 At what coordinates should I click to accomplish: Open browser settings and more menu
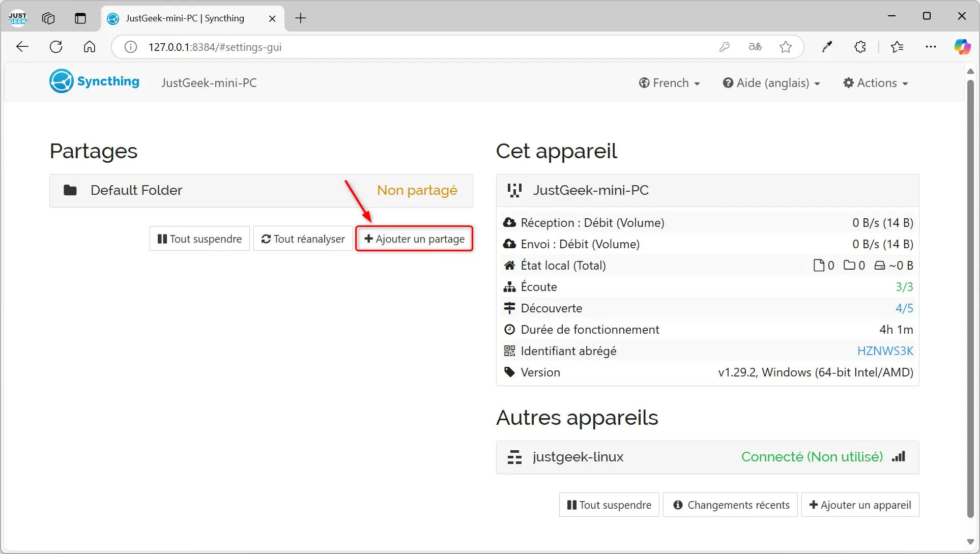point(931,47)
